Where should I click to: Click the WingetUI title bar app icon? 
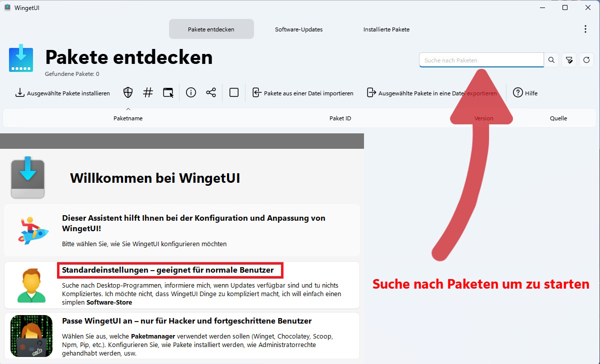point(7,7)
